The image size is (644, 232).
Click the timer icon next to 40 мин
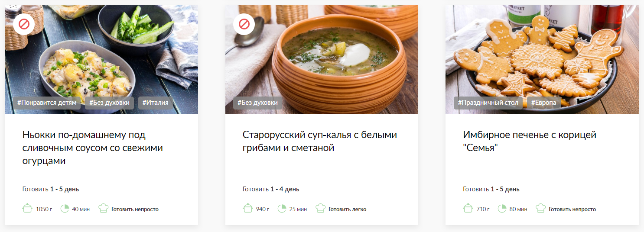pyautogui.click(x=65, y=209)
